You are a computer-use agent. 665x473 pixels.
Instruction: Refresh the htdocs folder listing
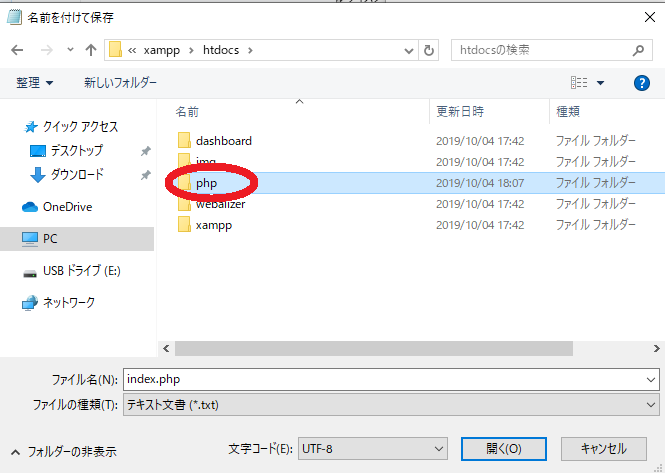[429, 50]
